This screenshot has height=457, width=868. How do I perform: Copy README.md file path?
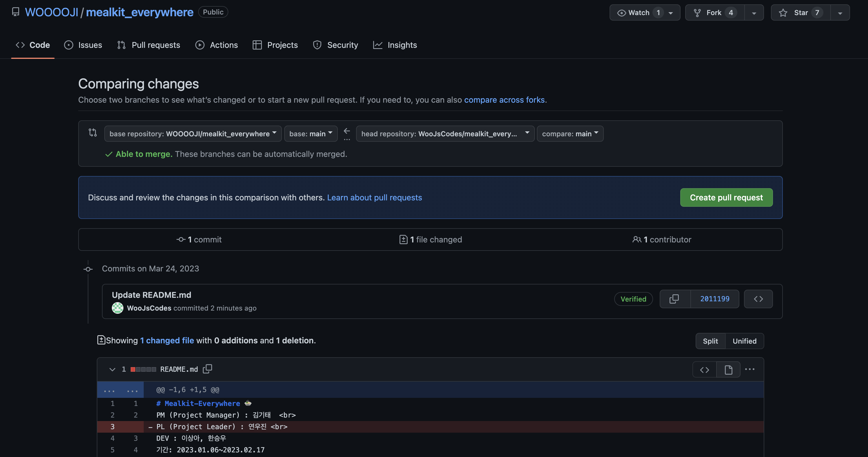pos(207,369)
